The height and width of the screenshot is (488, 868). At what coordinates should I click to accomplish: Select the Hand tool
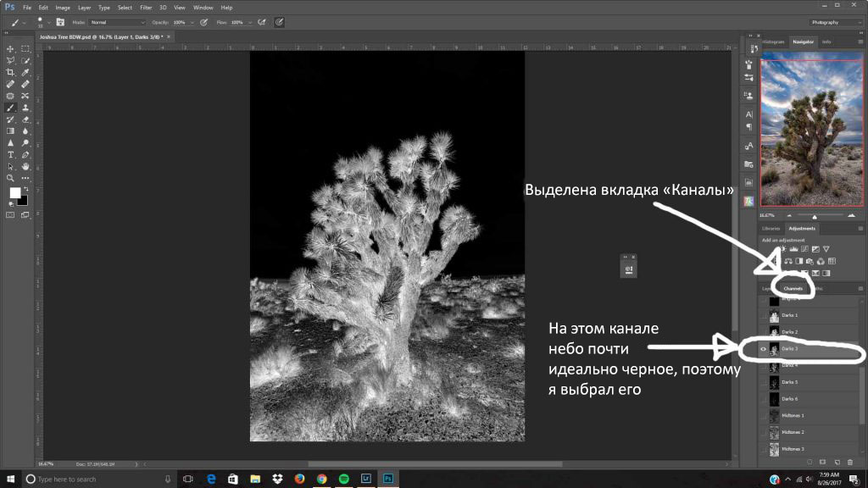(x=25, y=166)
